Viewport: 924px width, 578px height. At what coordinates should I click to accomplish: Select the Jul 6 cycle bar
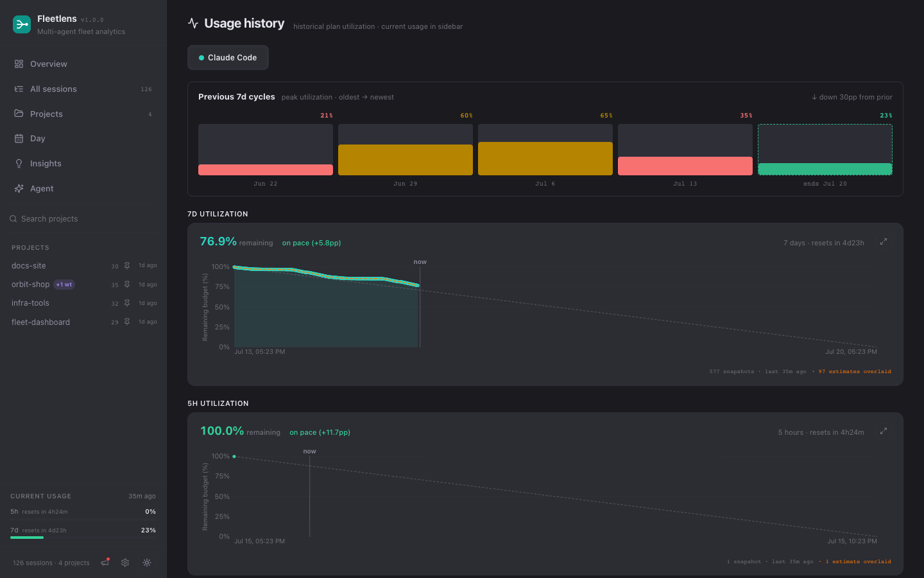[x=545, y=150]
